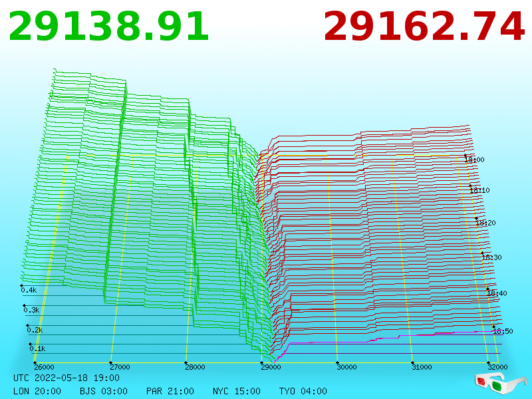Screen dimensions: 532x399
Task: Click the 0.3k depth axis label
Action: (31, 310)
